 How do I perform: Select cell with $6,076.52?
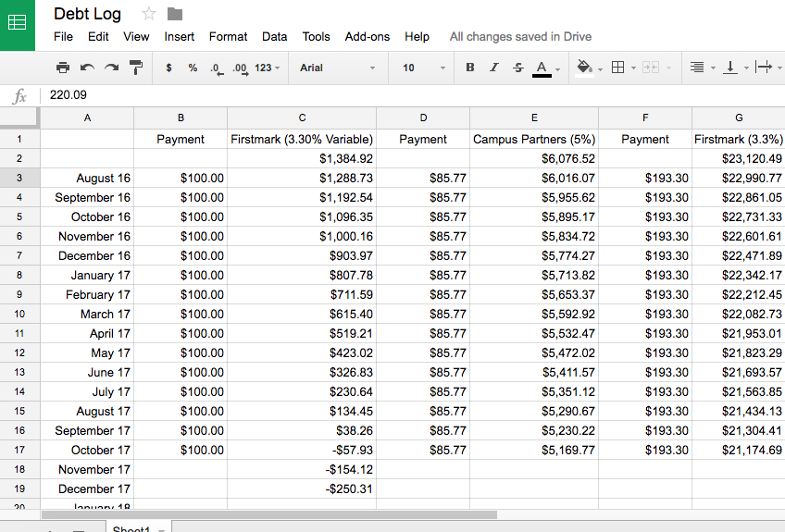tap(534, 158)
